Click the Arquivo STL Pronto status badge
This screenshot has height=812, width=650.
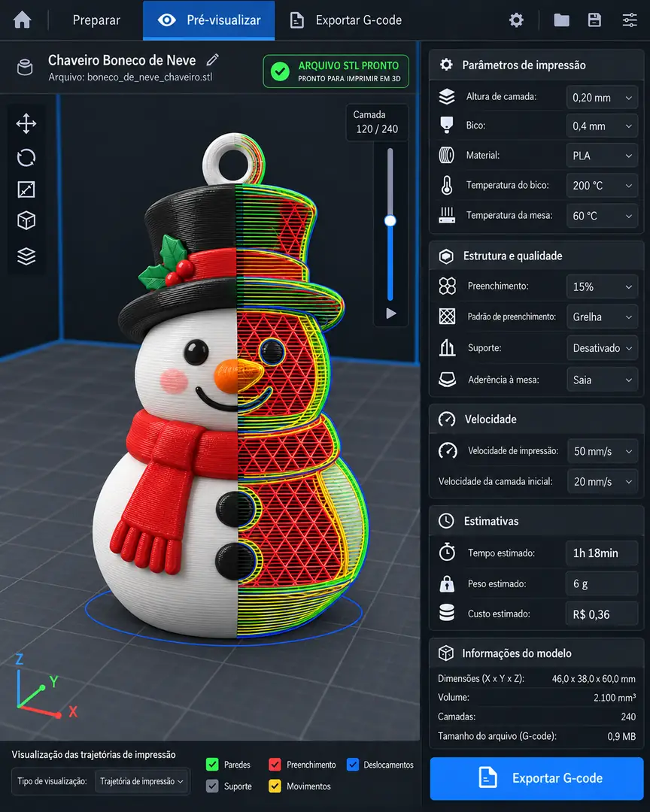click(336, 71)
